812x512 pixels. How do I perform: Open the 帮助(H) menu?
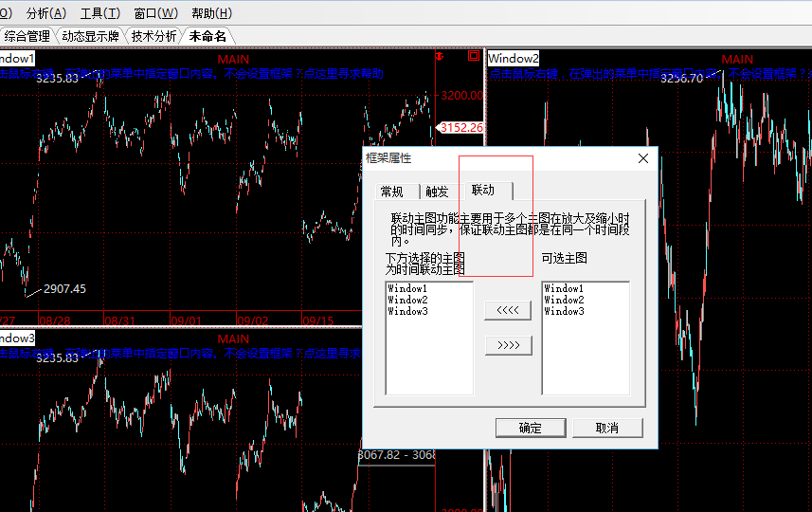click(211, 13)
